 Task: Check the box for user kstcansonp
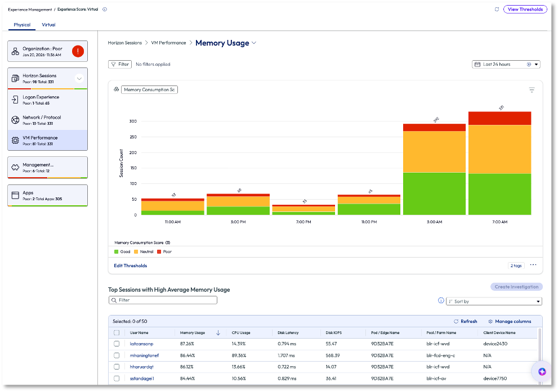coord(117,344)
